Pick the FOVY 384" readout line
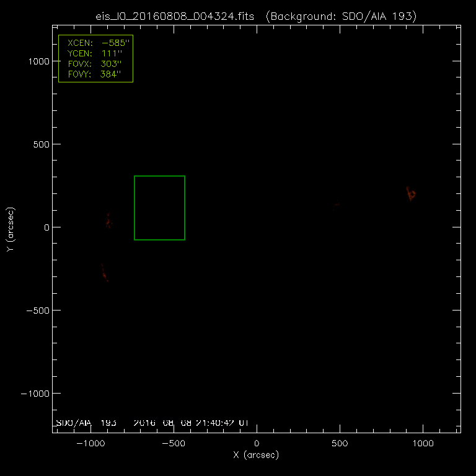The height and width of the screenshot is (476, 476). pos(95,74)
